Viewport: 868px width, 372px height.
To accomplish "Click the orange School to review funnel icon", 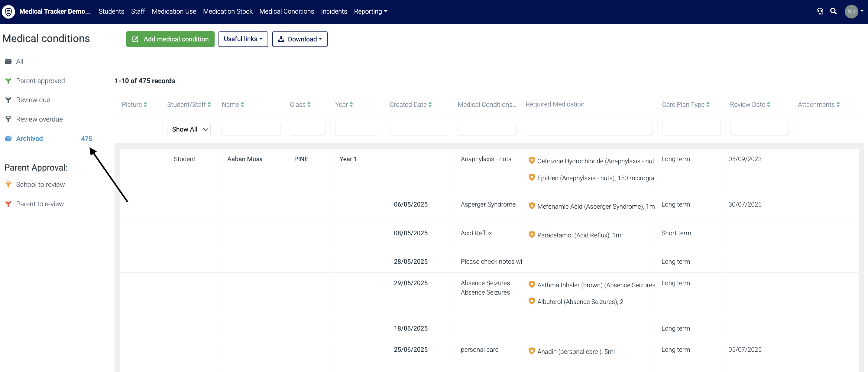I will [8, 184].
